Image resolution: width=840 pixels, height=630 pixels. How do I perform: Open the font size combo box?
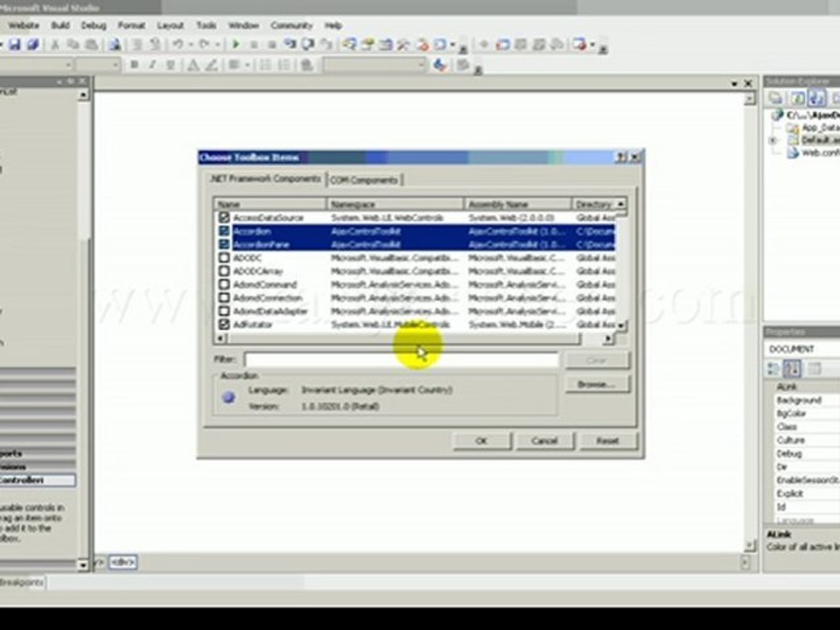(x=98, y=65)
